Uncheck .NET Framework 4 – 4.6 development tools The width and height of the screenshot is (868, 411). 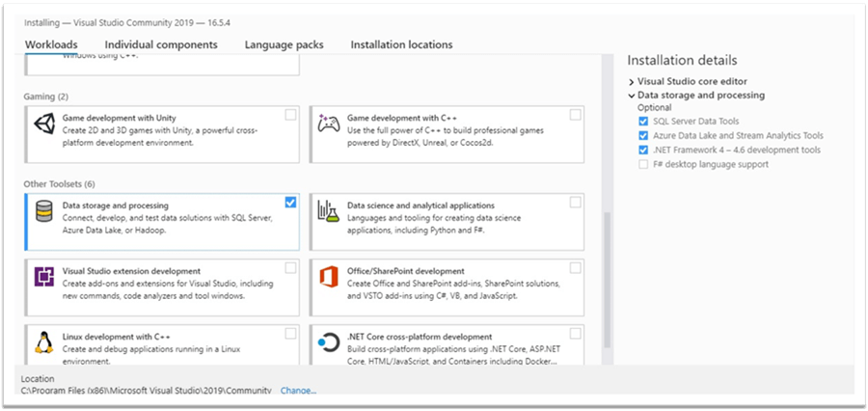click(x=643, y=151)
